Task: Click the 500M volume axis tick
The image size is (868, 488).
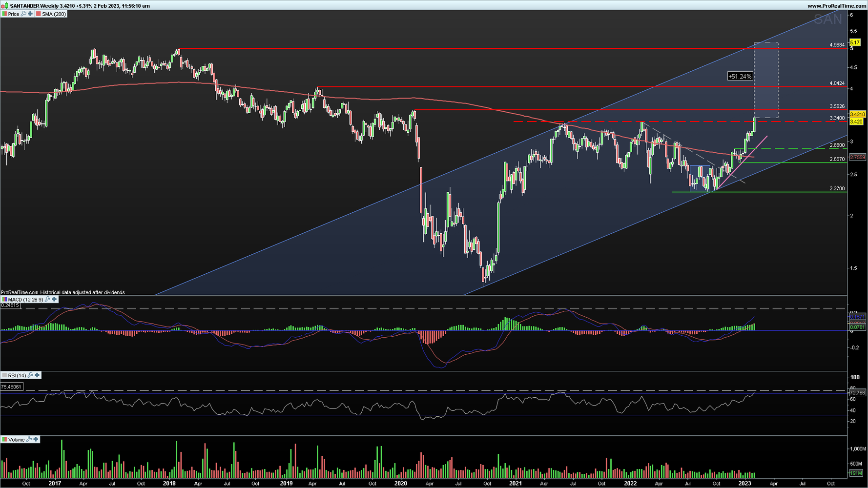Action: [856, 464]
